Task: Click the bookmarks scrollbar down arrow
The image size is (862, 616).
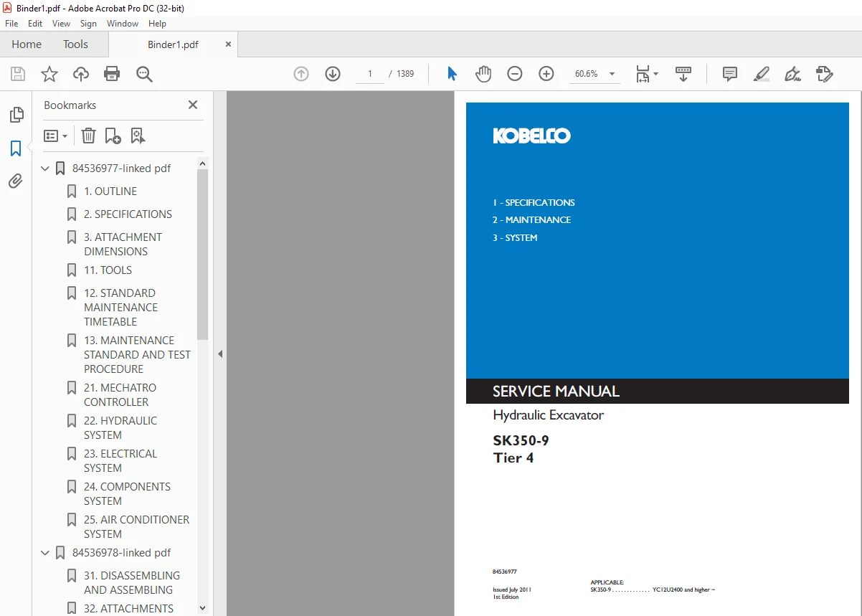Action: pyautogui.click(x=202, y=608)
